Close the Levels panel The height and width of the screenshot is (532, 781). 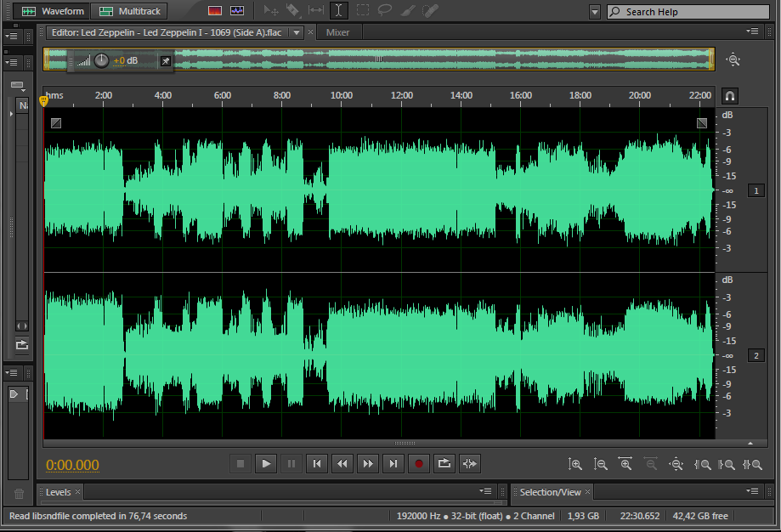pyautogui.click(x=77, y=492)
